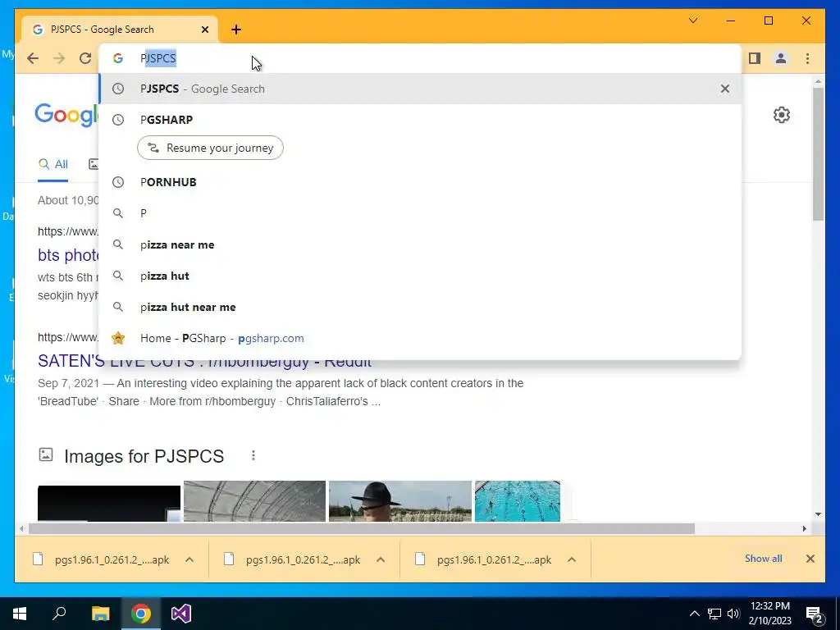Image resolution: width=840 pixels, height=630 pixels.
Task: Choose the single letter P search suggestion
Action: coord(420,213)
